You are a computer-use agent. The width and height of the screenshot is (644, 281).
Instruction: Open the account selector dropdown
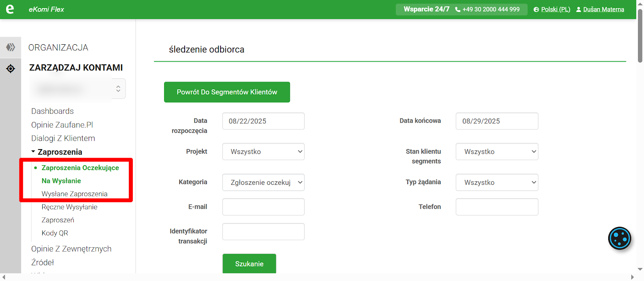[x=118, y=88]
